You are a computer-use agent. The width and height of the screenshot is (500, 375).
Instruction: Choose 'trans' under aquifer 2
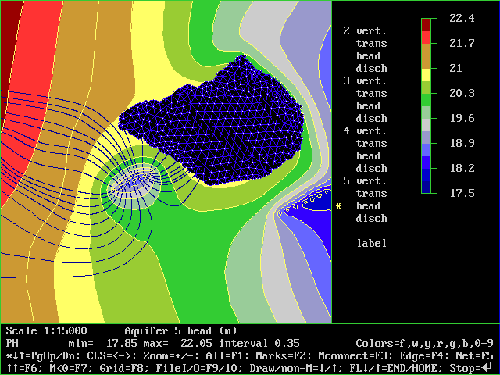(x=371, y=43)
